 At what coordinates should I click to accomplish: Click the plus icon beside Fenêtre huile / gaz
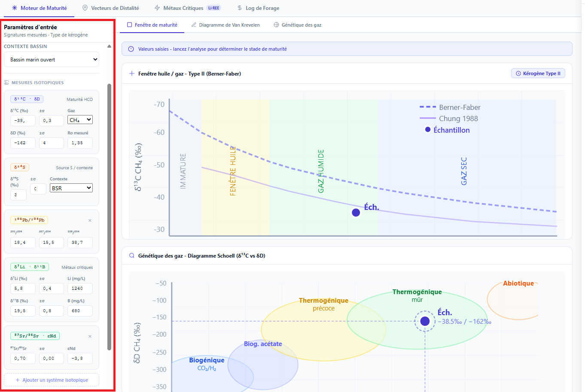tap(132, 73)
